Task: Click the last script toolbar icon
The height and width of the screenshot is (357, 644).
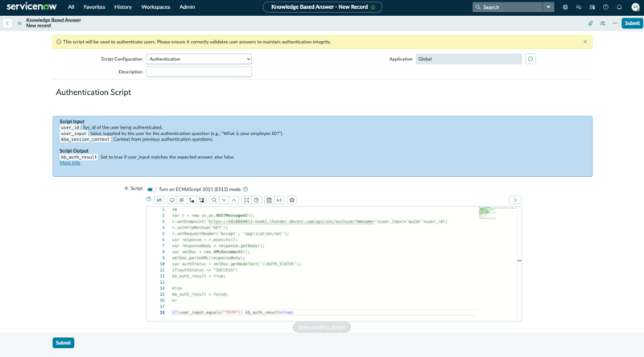Action: coord(291,200)
